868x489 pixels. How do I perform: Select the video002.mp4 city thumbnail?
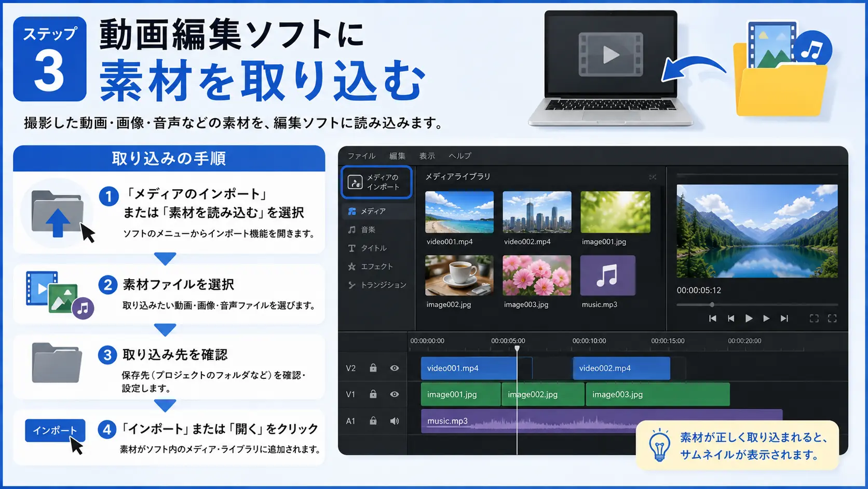tap(537, 212)
